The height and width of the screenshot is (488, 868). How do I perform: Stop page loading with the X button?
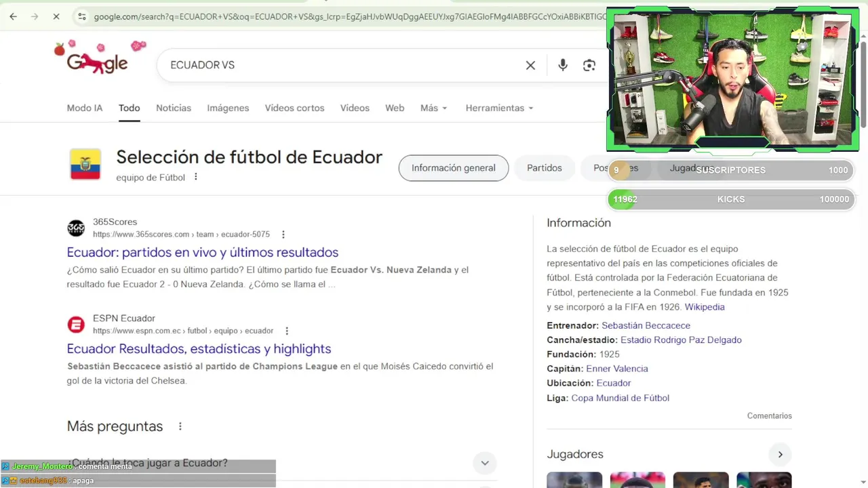[56, 16]
